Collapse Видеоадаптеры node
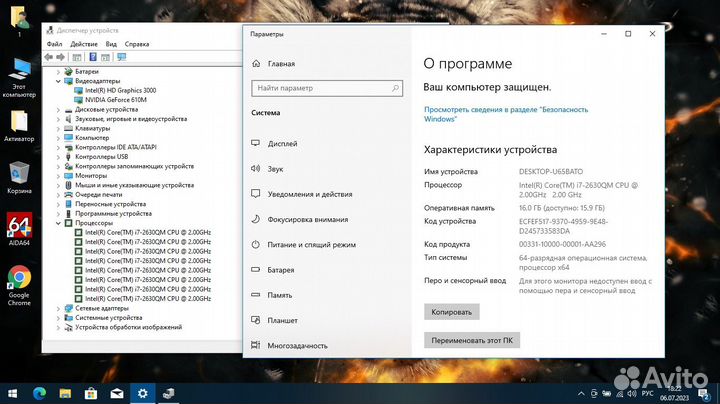Image resolution: width=720 pixels, height=404 pixels. point(58,81)
